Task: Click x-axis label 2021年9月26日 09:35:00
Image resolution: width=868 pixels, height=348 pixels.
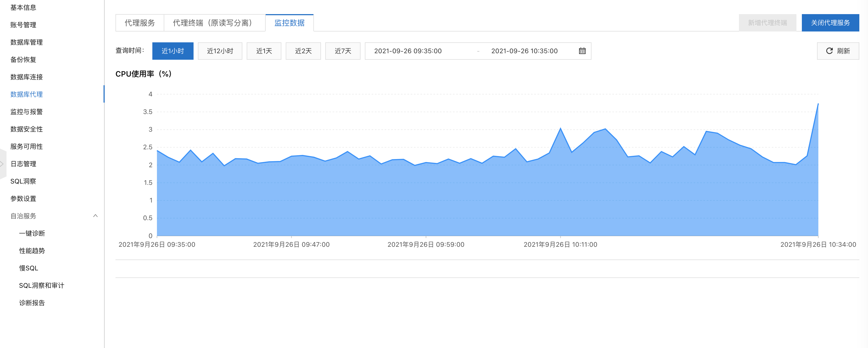Action: [157, 245]
